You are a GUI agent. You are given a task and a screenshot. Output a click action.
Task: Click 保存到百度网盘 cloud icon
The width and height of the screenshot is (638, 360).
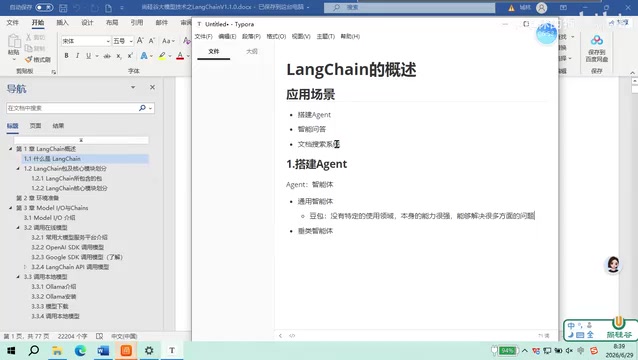point(596,40)
